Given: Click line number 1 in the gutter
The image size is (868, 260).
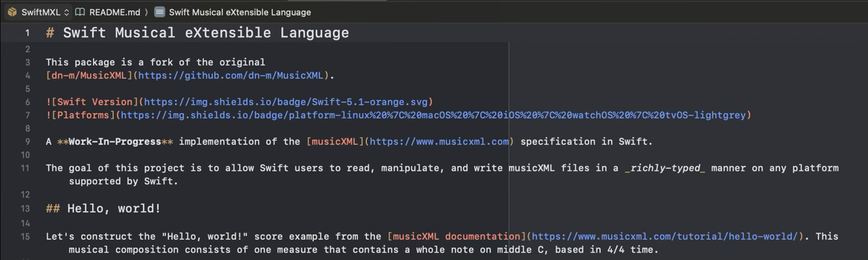Looking at the screenshot, I should pyautogui.click(x=27, y=32).
